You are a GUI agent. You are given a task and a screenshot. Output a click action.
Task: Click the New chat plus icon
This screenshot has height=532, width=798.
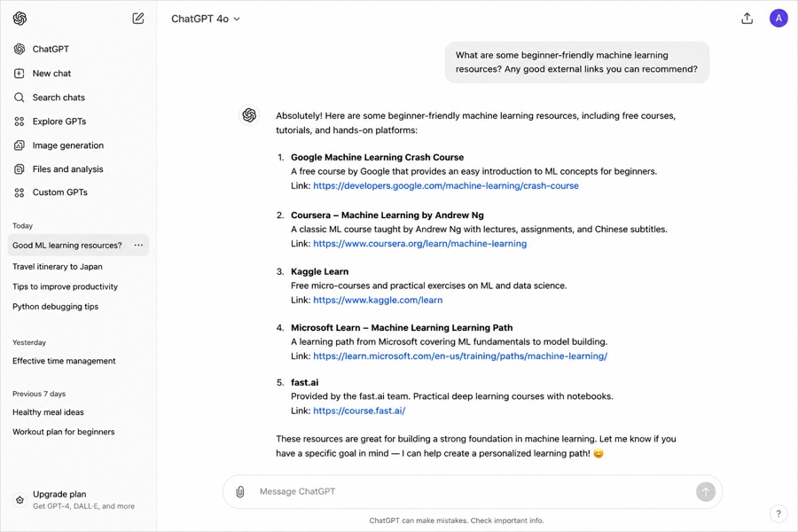tap(20, 74)
